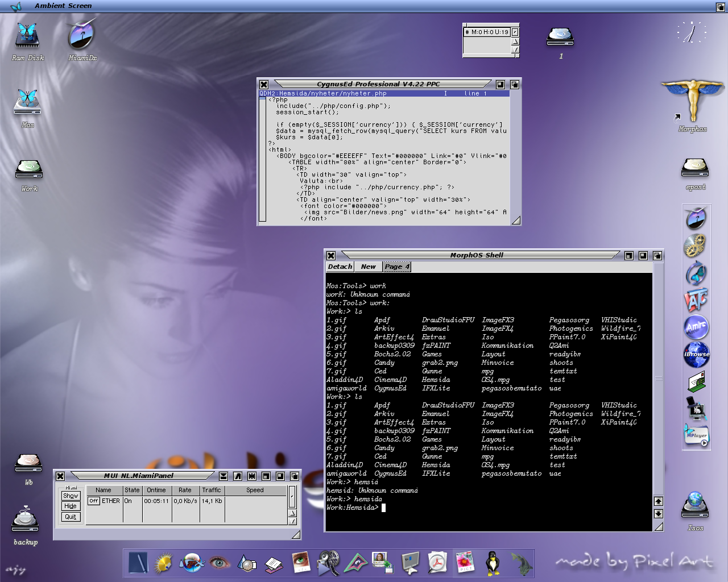Click the MiamiPanel iconify down-arrow title gadget
728x582 pixels.
coord(224,476)
